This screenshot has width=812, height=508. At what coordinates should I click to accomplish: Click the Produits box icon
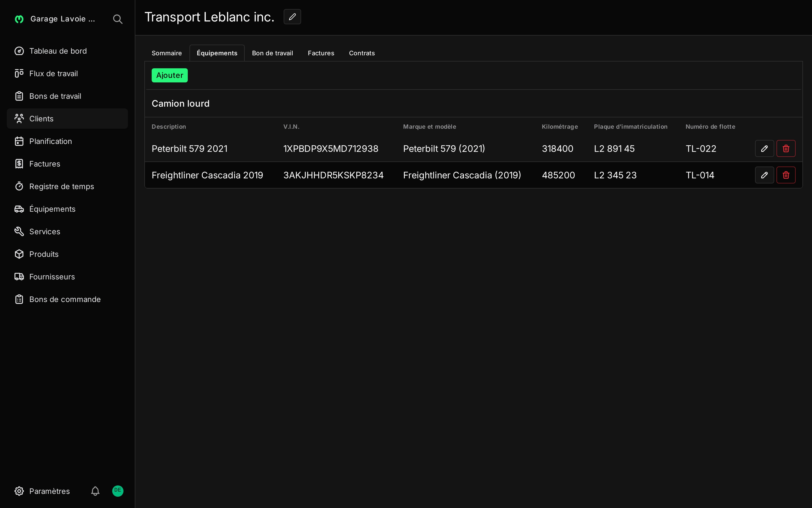point(19,254)
